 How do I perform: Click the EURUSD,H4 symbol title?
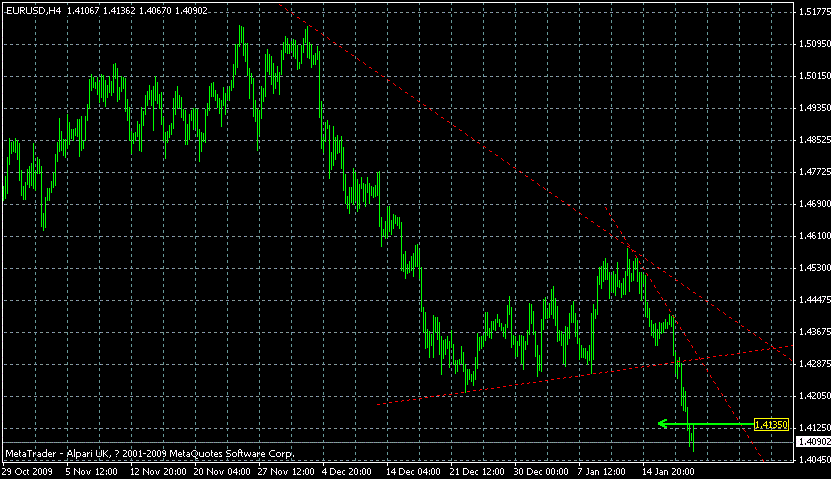33,11
